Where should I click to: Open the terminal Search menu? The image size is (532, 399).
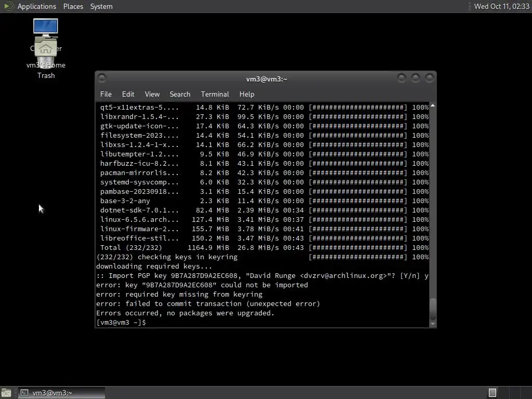(180, 95)
